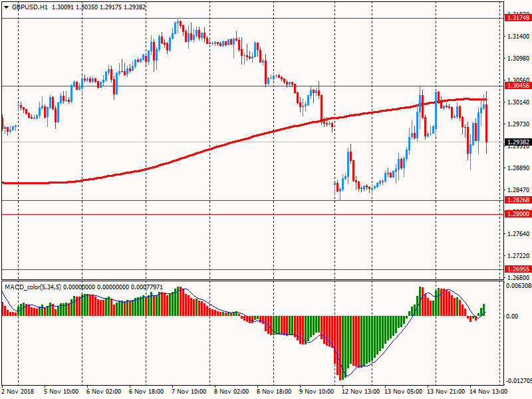Select the 1.28000 support level label
532x399 pixels.
pyautogui.click(x=518, y=213)
